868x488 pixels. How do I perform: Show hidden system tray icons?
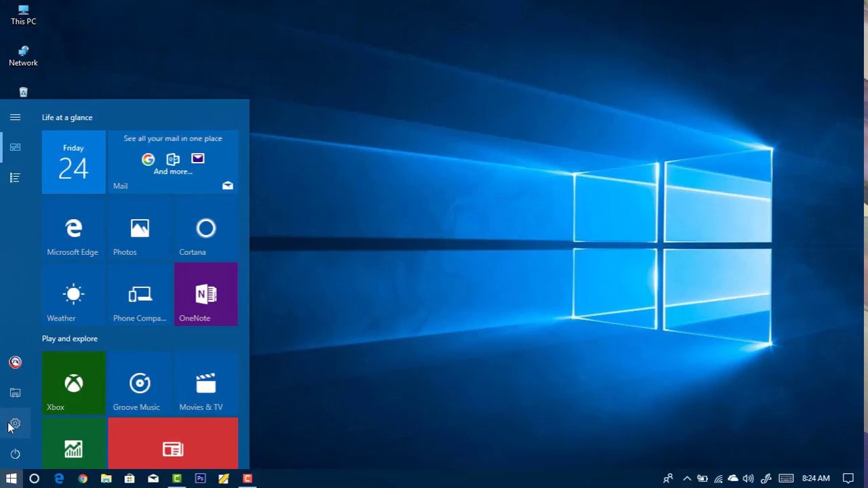[687, 479]
